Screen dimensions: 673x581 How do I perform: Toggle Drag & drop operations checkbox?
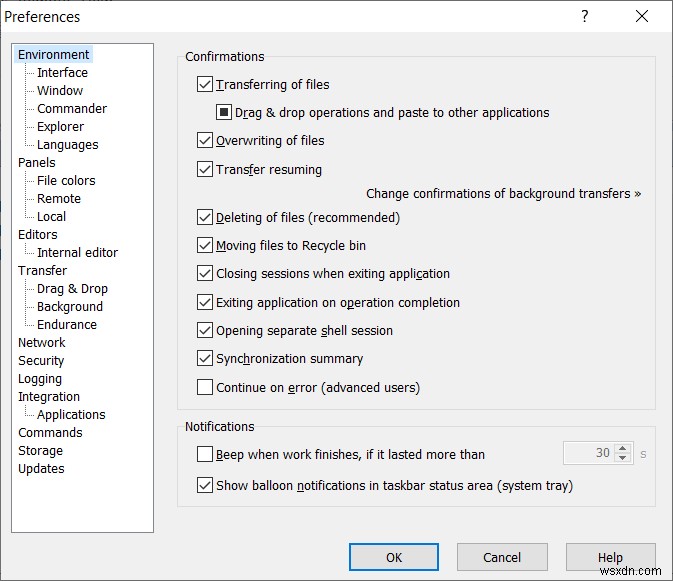pyautogui.click(x=224, y=112)
